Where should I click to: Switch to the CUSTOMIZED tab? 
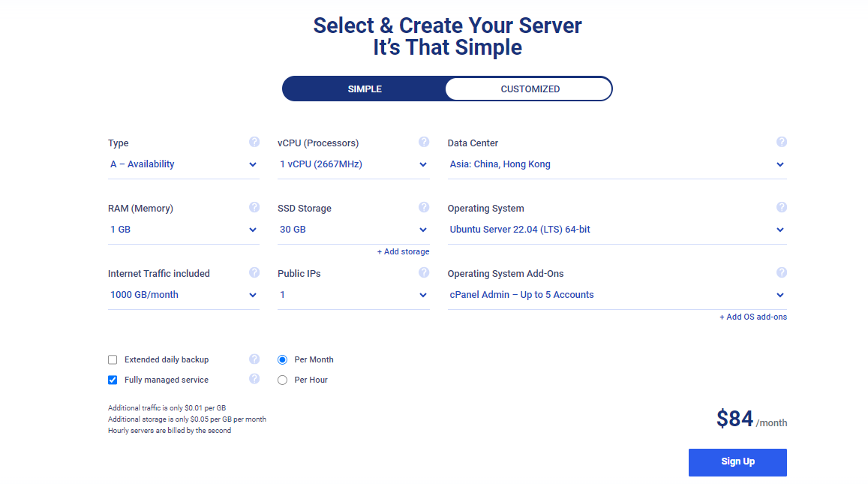(530, 89)
